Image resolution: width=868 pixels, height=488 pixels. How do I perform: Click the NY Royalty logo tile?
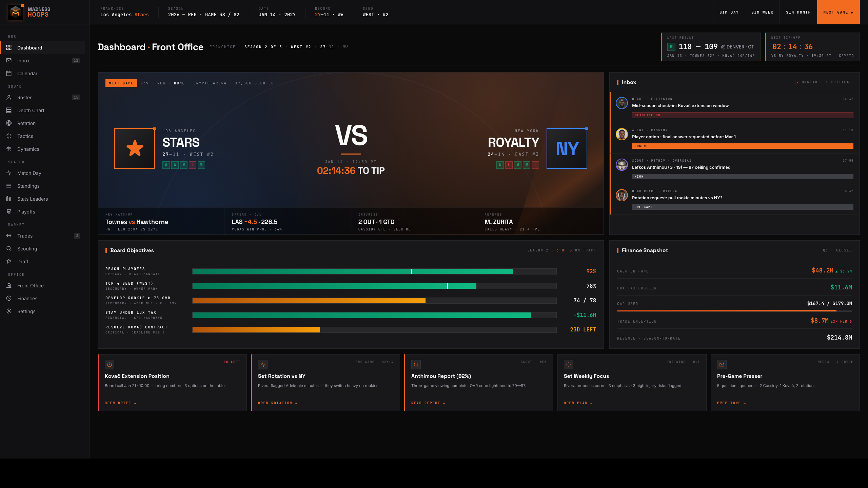[567, 148]
